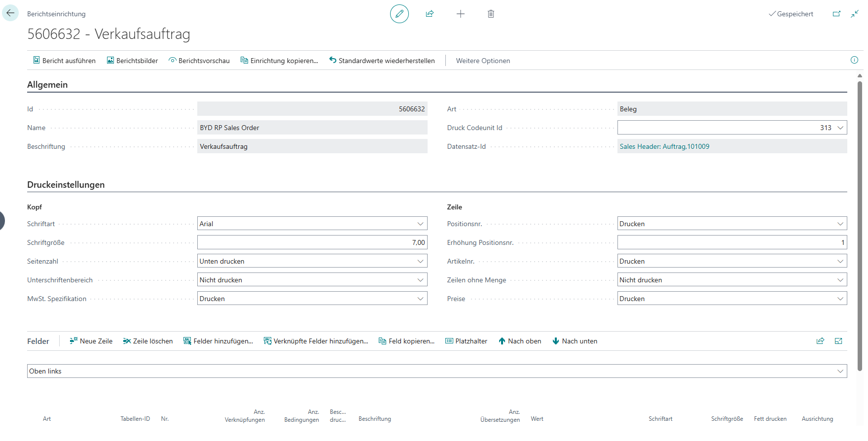
Task: Expand Felder section to full view
Action: point(838,341)
